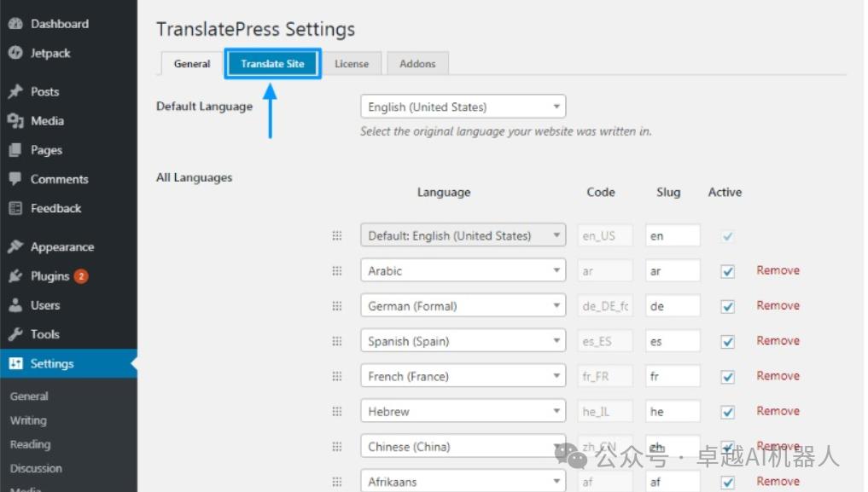Click drag handle for Default English row
This screenshot has height=492, width=868.
point(336,236)
